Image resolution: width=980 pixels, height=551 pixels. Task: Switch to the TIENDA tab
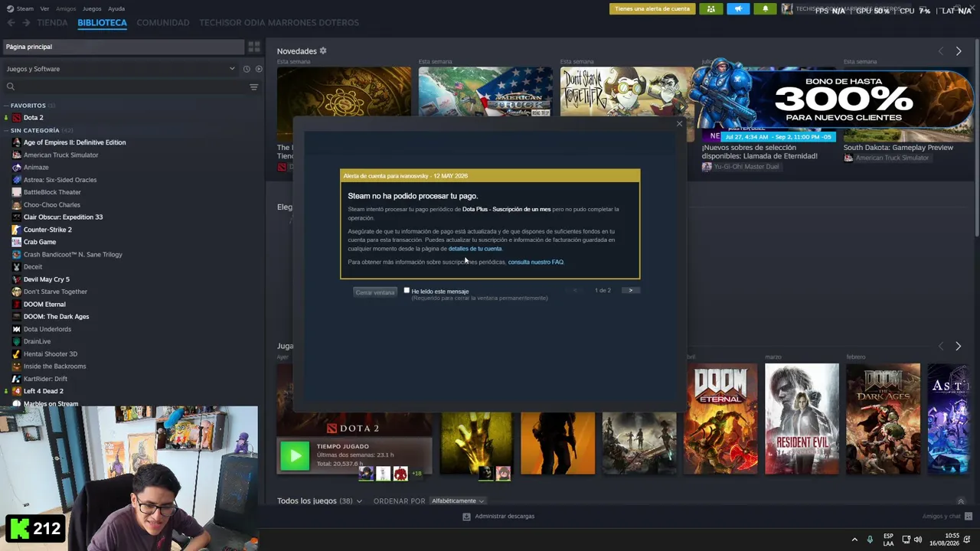pyautogui.click(x=52, y=23)
